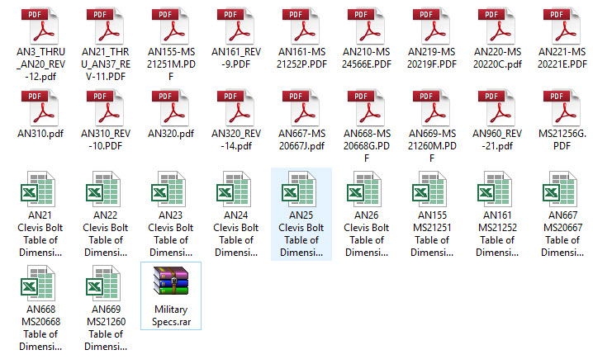Select the AN161_REV-9.PDF document
Viewport: 593px width, 364px height.
(x=236, y=24)
